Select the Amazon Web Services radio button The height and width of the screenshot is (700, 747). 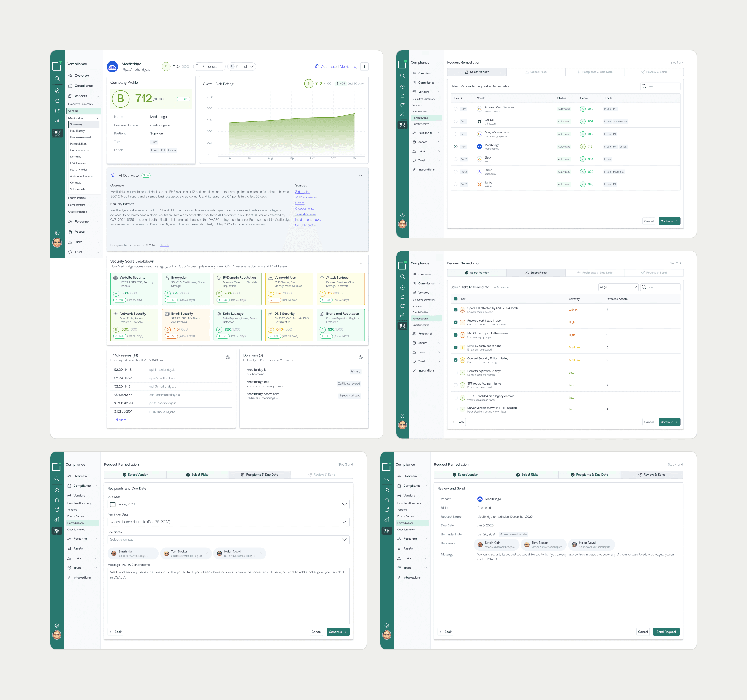click(455, 109)
